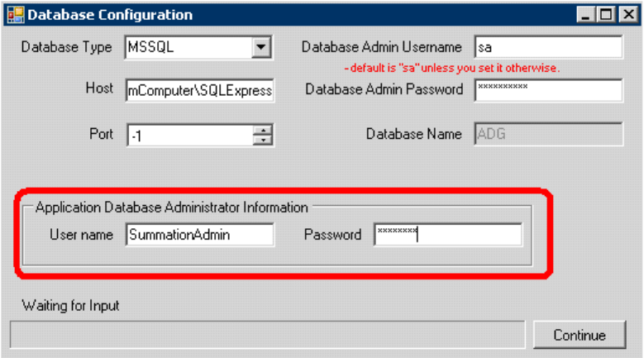Focus the Host input field
Screen dimensions: 644x358
click(x=199, y=90)
